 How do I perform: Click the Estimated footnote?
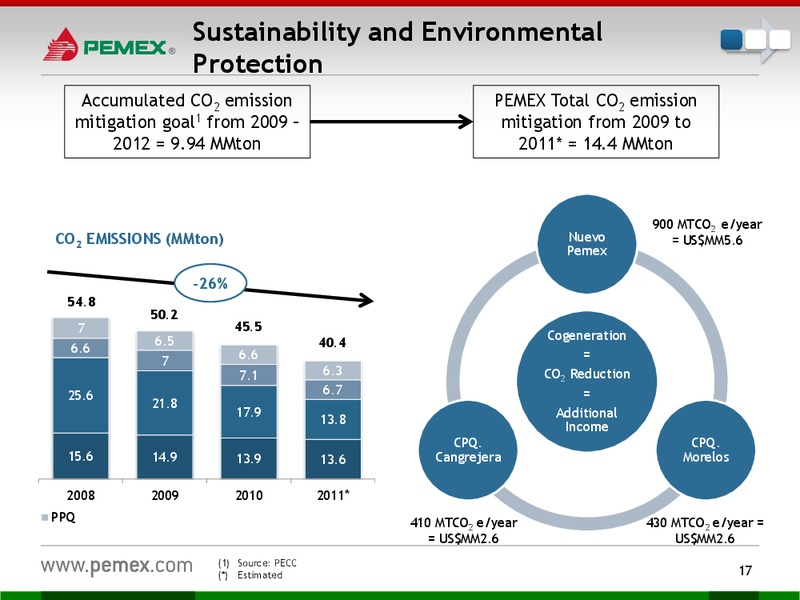pyautogui.click(x=251, y=575)
